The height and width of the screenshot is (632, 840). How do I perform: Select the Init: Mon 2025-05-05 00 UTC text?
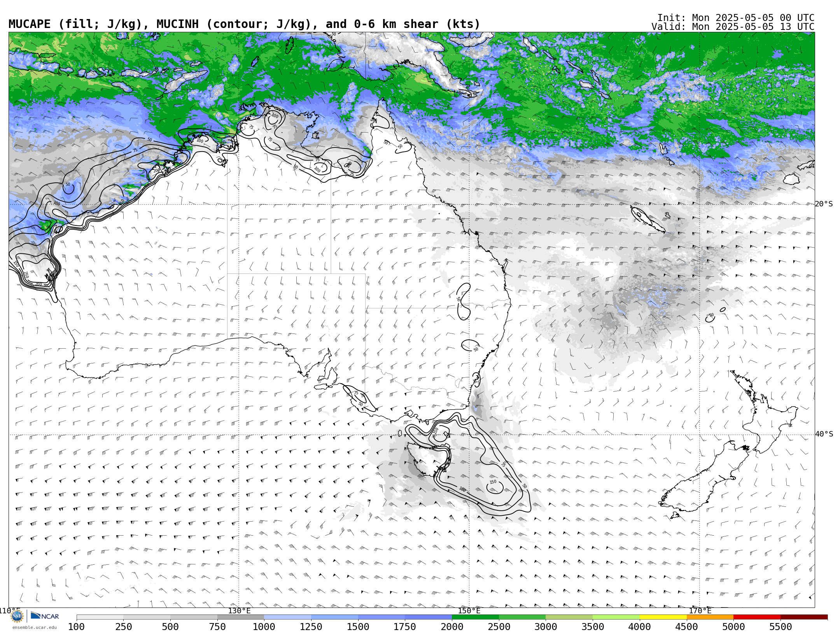(x=735, y=18)
